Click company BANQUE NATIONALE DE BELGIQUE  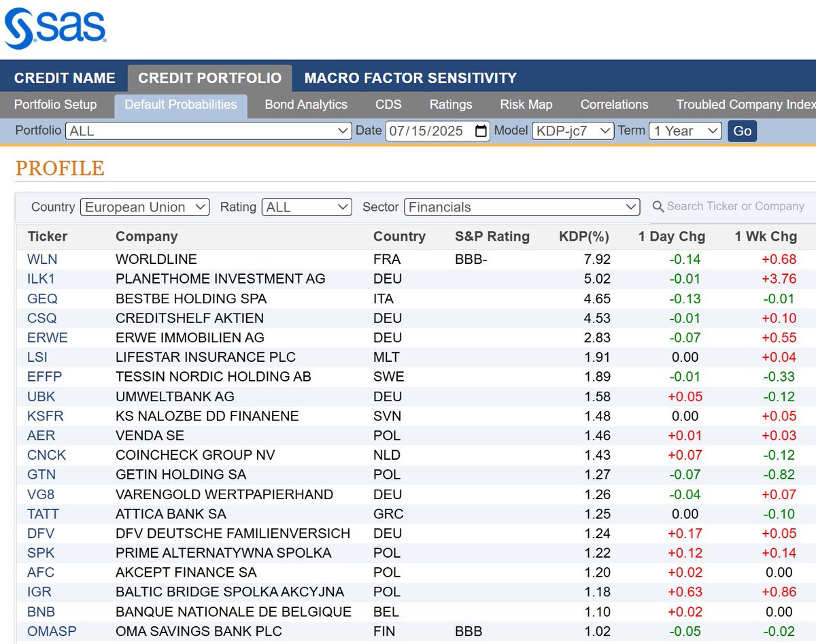(x=233, y=612)
